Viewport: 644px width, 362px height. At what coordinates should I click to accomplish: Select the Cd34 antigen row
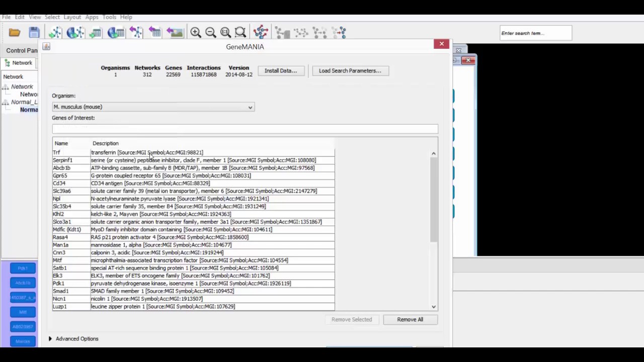tap(193, 184)
